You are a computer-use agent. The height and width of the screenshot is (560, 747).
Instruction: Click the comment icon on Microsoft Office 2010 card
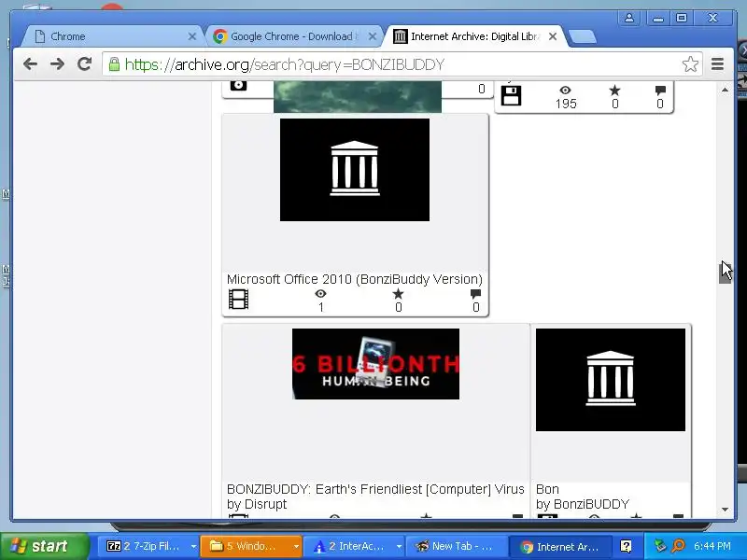pyautogui.click(x=475, y=294)
